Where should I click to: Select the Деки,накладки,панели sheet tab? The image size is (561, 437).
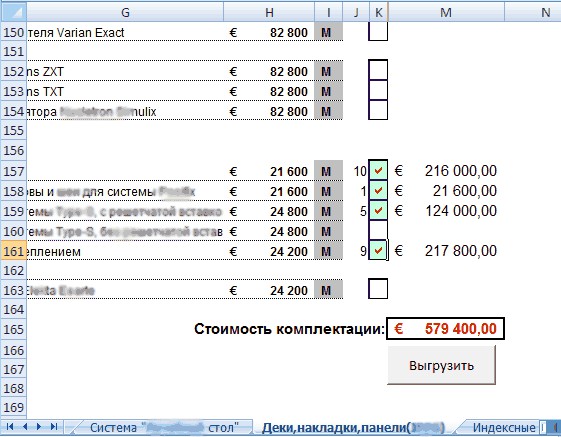click(353, 427)
